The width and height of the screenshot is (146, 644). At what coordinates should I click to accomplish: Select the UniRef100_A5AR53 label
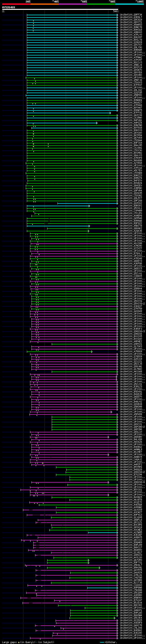tap(131, 25)
